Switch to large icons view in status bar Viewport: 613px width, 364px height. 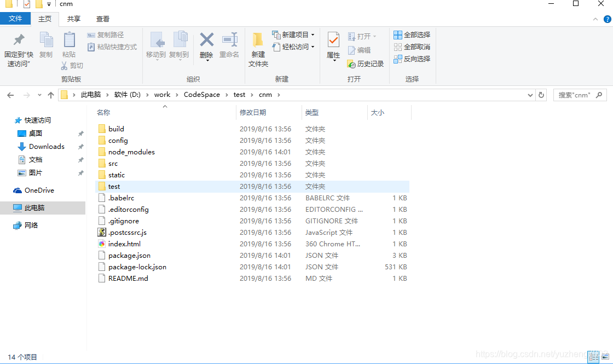pos(605,356)
